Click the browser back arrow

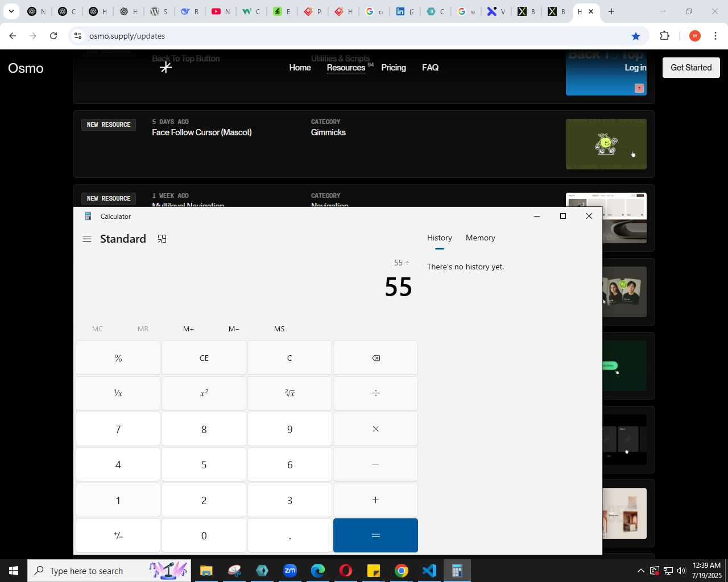pyautogui.click(x=13, y=36)
